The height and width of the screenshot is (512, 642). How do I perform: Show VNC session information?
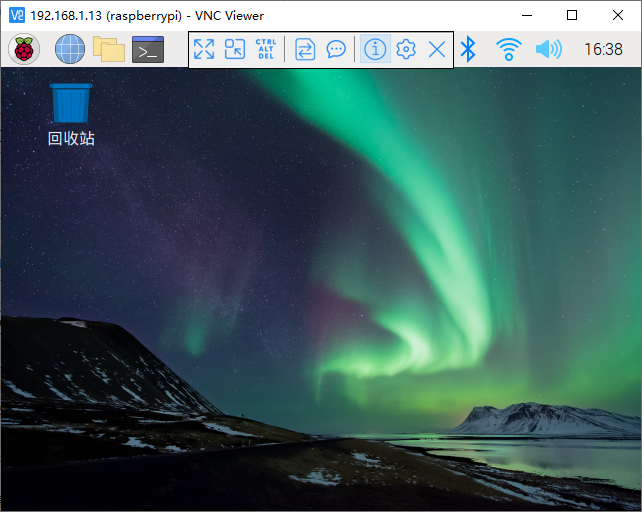(x=375, y=49)
